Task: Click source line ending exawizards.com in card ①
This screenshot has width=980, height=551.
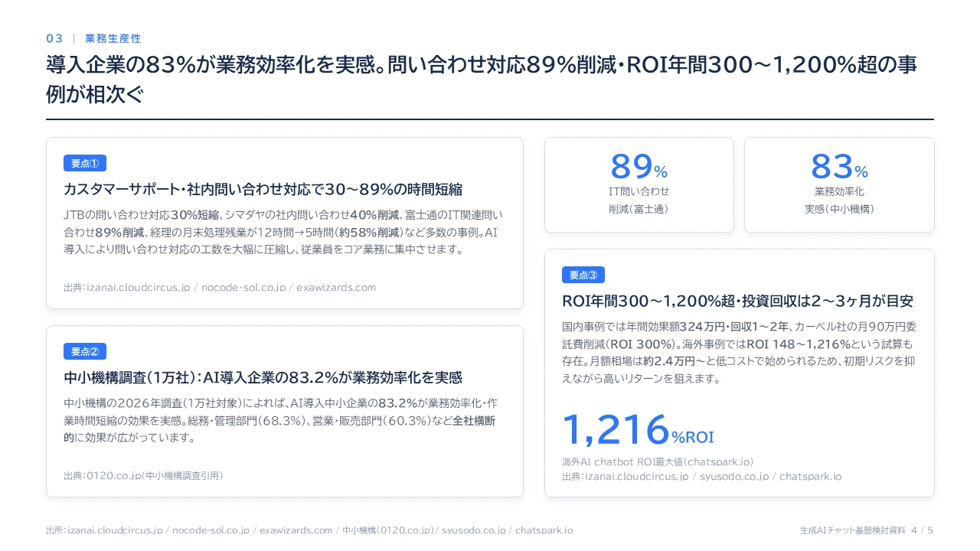Action: click(x=220, y=288)
